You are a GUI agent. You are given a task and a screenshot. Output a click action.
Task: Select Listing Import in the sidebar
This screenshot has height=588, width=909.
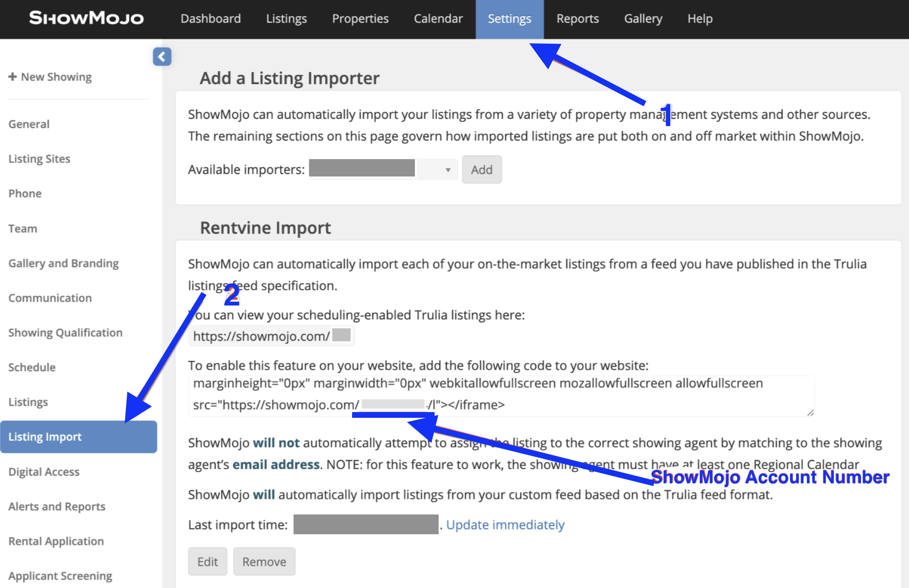click(x=45, y=437)
